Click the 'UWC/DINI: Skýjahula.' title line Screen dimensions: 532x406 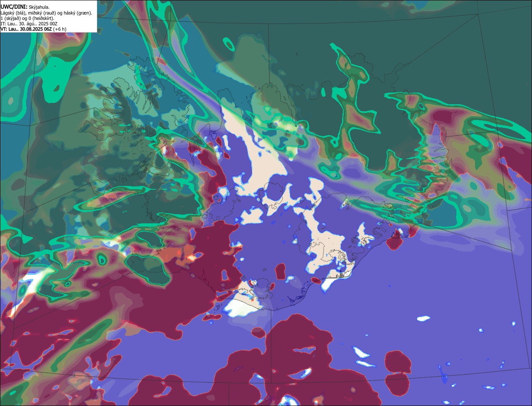(26, 7)
